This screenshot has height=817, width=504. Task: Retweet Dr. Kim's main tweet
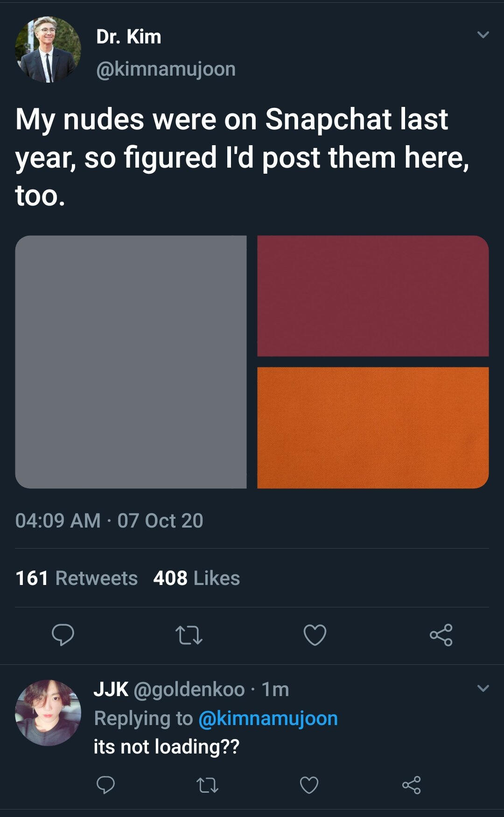189,635
